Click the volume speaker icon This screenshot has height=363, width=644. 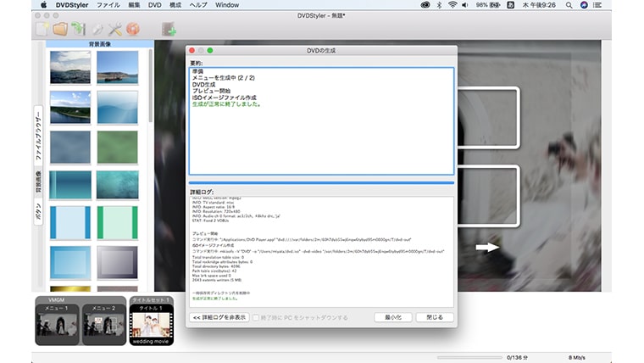pyautogui.click(x=465, y=5)
